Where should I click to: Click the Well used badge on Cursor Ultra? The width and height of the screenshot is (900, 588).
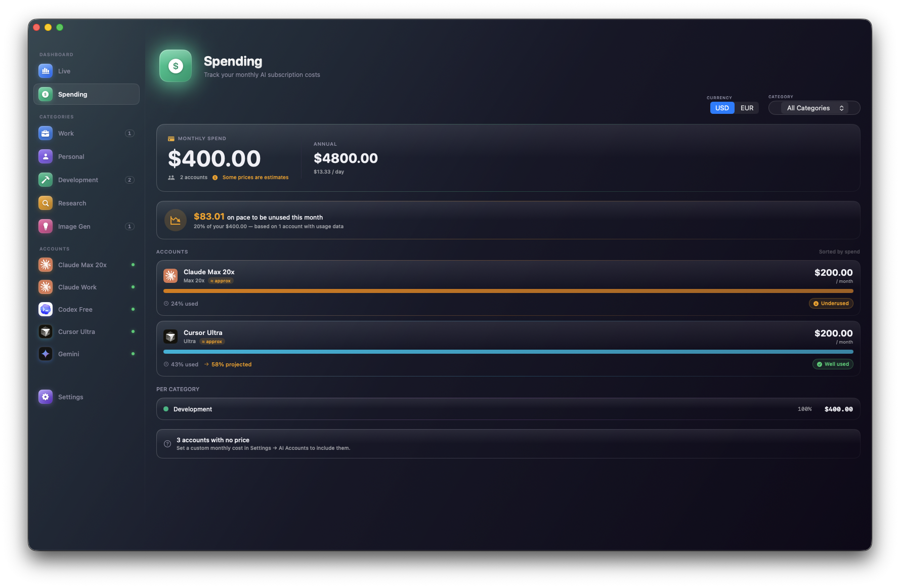[833, 364]
